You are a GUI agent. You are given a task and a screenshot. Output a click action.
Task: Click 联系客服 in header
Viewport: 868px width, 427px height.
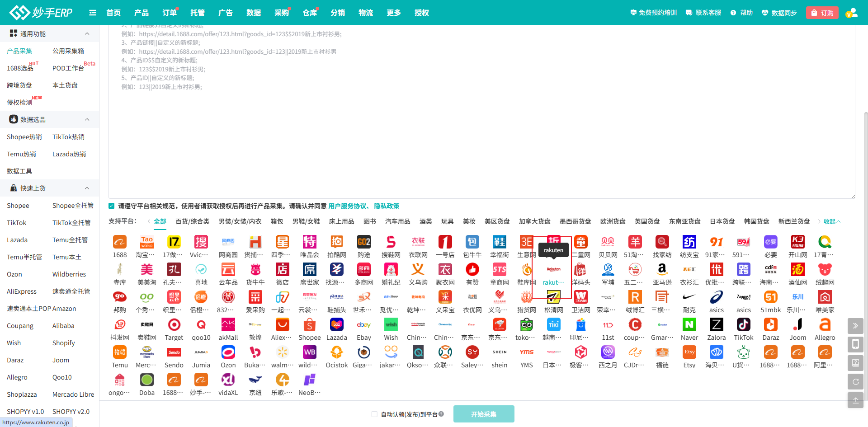703,13
